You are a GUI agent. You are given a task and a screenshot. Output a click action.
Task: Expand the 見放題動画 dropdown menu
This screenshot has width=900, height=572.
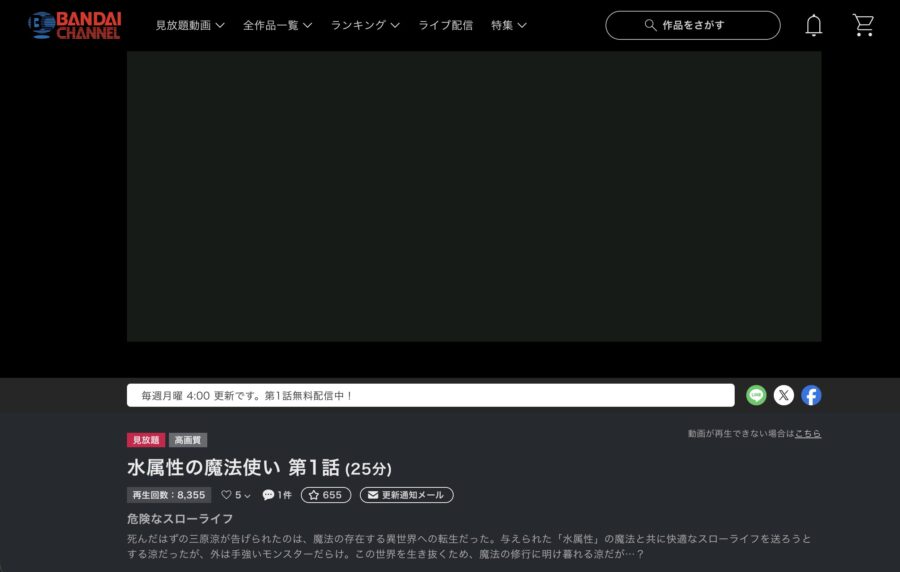point(190,25)
